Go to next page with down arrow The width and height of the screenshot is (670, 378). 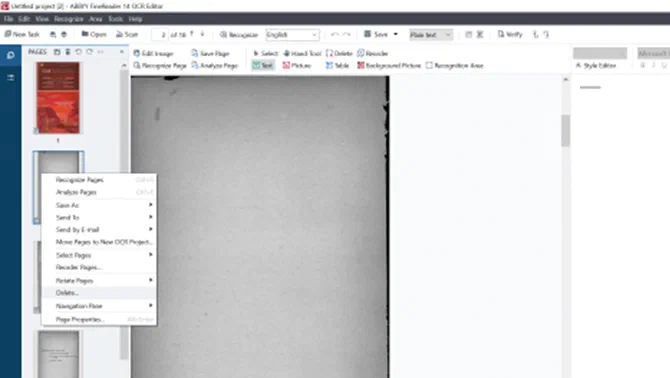[x=202, y=34]
